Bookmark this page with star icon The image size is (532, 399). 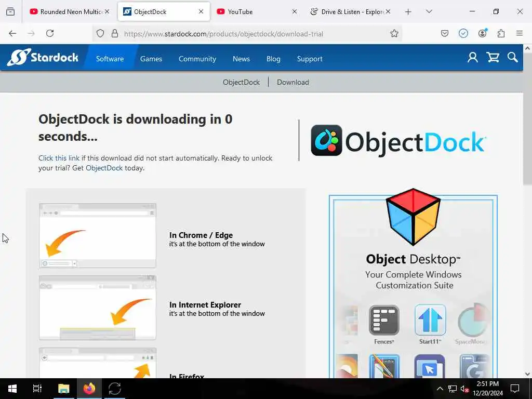394,33
